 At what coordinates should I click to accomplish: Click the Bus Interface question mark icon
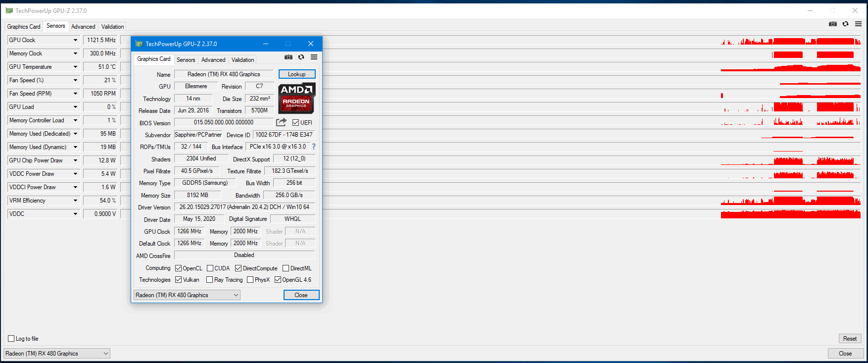313,147
